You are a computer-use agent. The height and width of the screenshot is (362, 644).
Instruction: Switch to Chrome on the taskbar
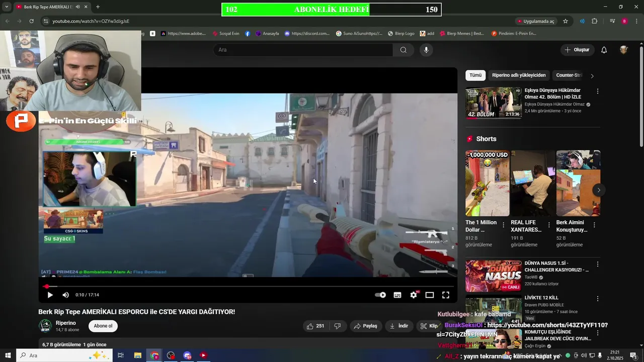click(x=154, y=355)
